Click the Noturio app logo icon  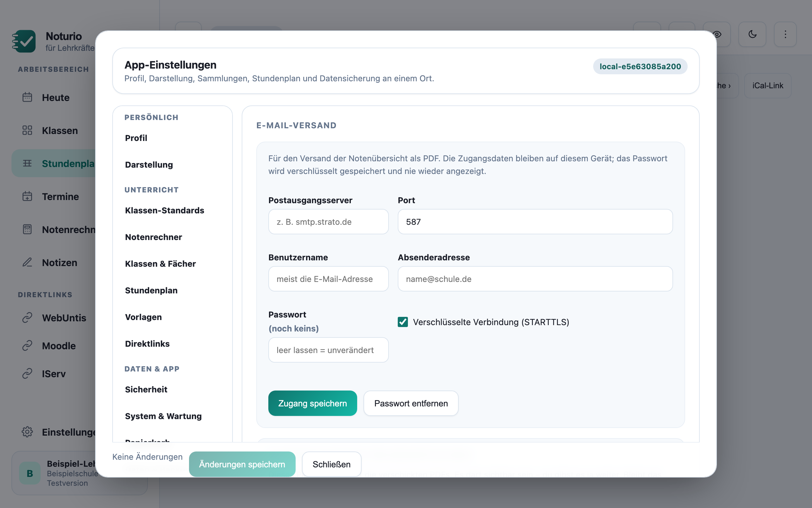(x=24, y=41)
